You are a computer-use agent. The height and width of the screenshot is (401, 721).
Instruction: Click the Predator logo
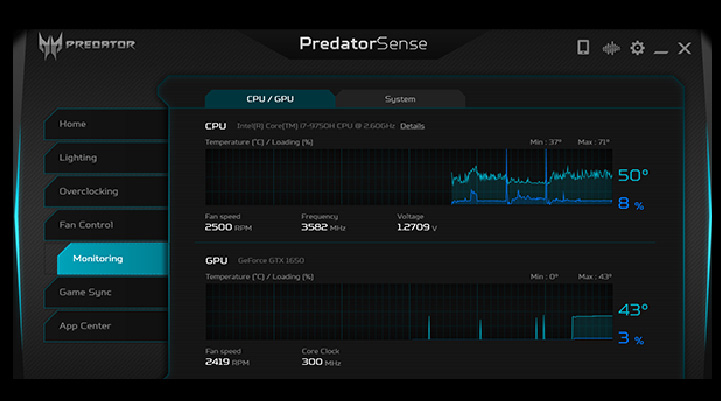coord(86,45)
